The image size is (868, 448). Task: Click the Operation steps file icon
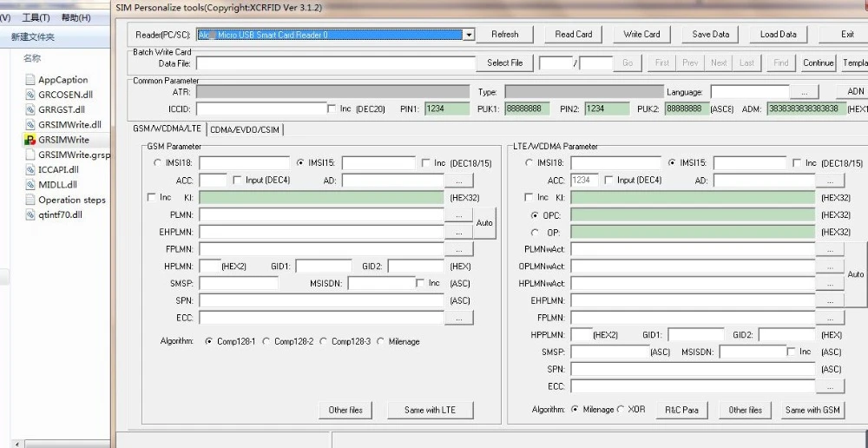click(30, 200)
